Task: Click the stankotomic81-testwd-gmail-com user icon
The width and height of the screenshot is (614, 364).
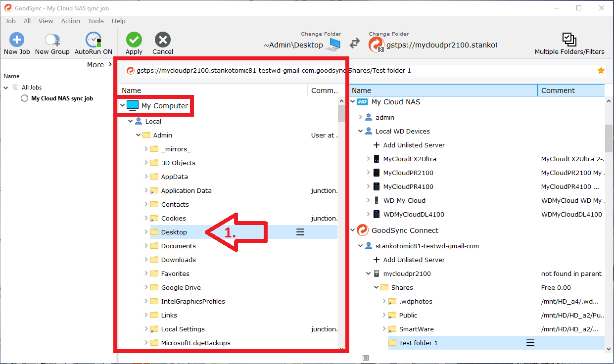Action: [369, 246]
